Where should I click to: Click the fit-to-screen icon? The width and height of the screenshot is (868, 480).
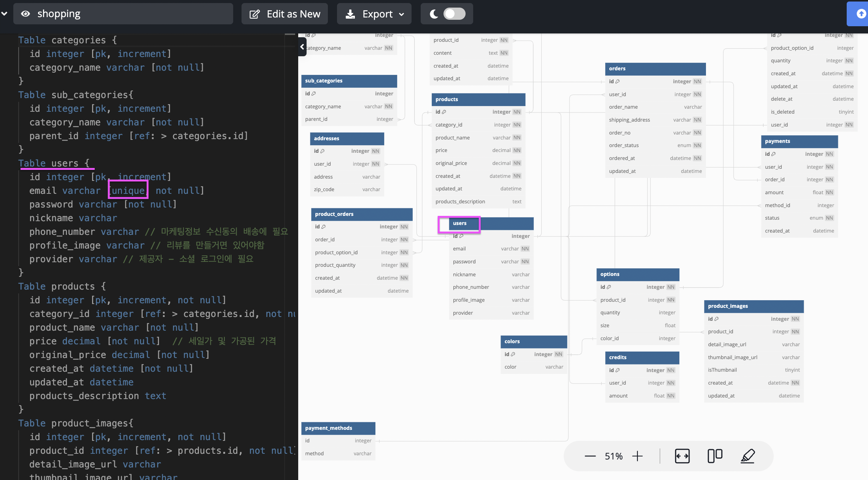[x=682, y=456]
